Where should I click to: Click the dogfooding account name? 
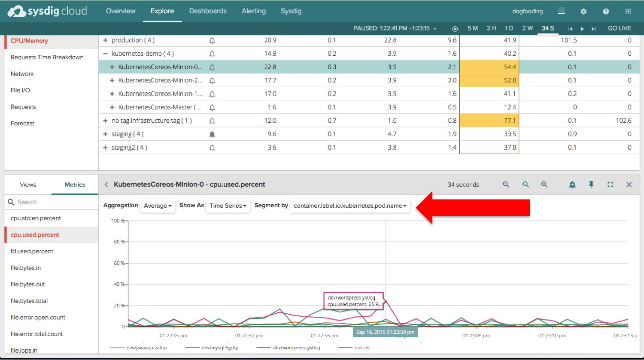tap(528, 12)
